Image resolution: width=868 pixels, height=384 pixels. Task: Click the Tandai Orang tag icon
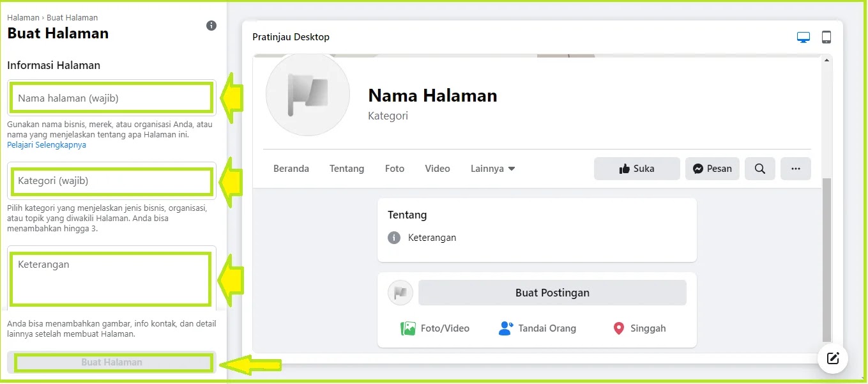click(505, 328)
